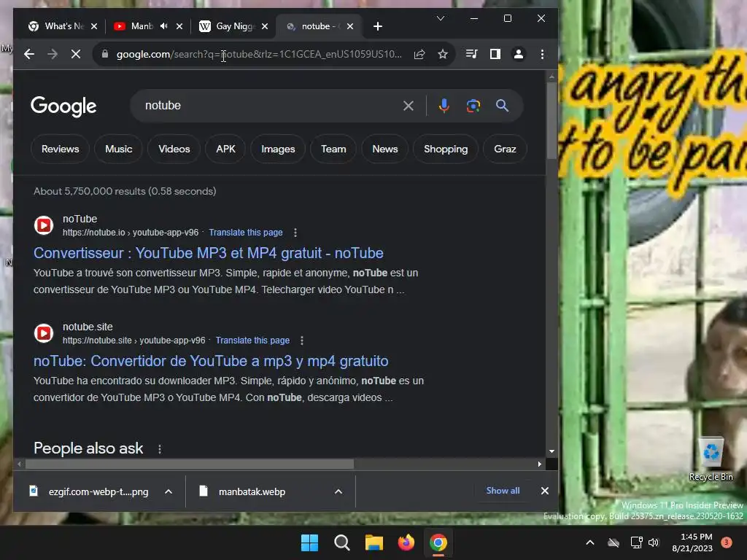Go back with the browser back arrow
747x560 pixels.
(29, 54)
